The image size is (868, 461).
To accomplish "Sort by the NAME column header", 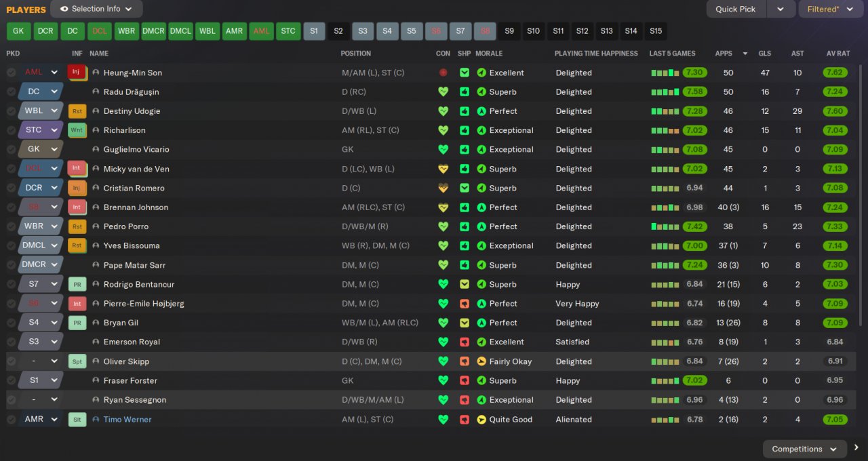I will (99, 54).
